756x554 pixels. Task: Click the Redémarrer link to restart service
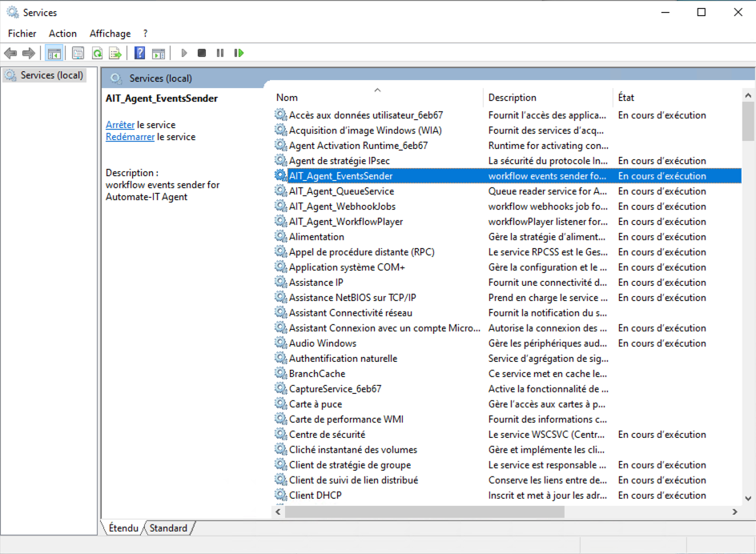tap(131, 137)
